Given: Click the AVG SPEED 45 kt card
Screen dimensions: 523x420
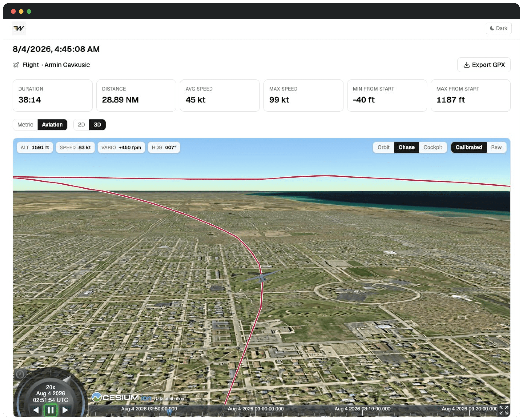Looking at the screenshot, I should [220, 96].
